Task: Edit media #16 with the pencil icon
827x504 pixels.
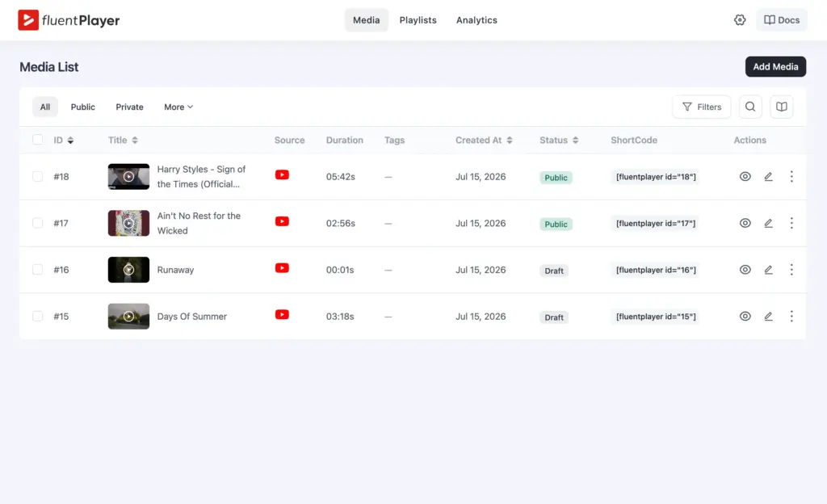Action: coord(769,270)
